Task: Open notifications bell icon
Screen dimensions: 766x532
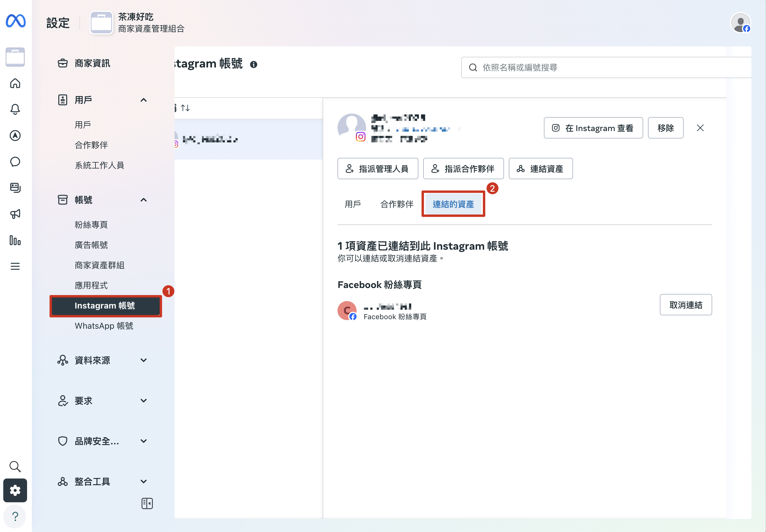Action: [x=15, y=109]
